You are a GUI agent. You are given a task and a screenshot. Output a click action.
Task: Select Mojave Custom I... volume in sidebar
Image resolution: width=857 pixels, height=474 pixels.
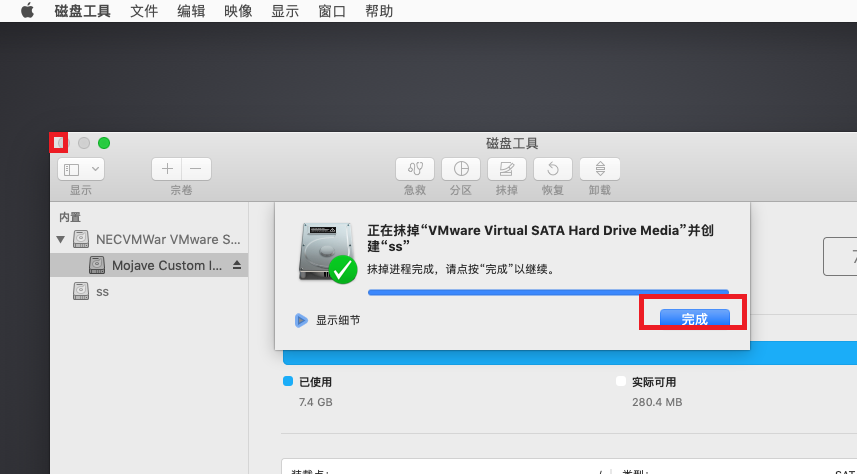point(149,265)
